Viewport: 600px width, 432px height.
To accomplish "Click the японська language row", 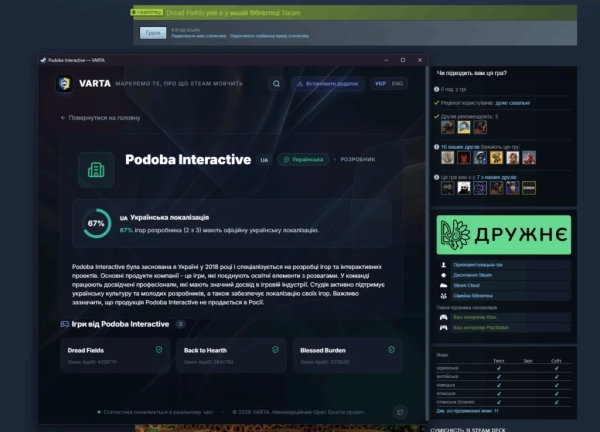I will pyautogui.click(x=504, y=393).
